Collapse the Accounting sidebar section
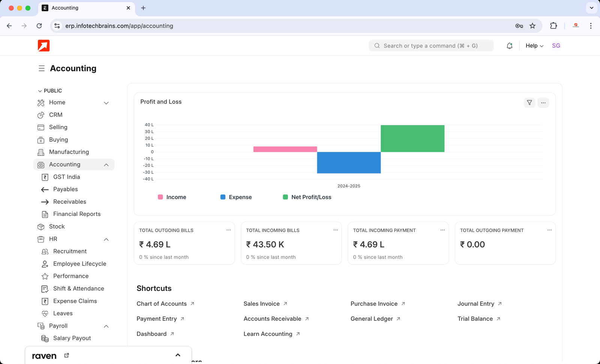Image resolution: width=600 pixels, height=364 pixels. pos(106,165)
